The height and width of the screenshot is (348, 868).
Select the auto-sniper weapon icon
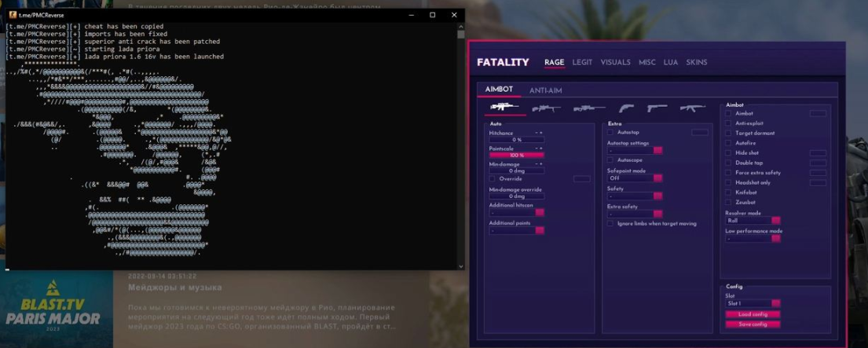tap(504, 107)
